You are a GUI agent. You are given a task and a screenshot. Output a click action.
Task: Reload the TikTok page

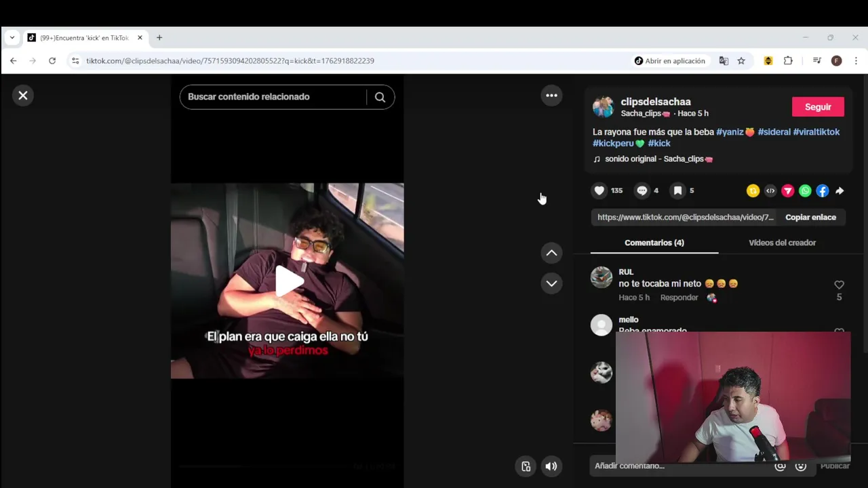pyautogui.click(x=52, y=61)
